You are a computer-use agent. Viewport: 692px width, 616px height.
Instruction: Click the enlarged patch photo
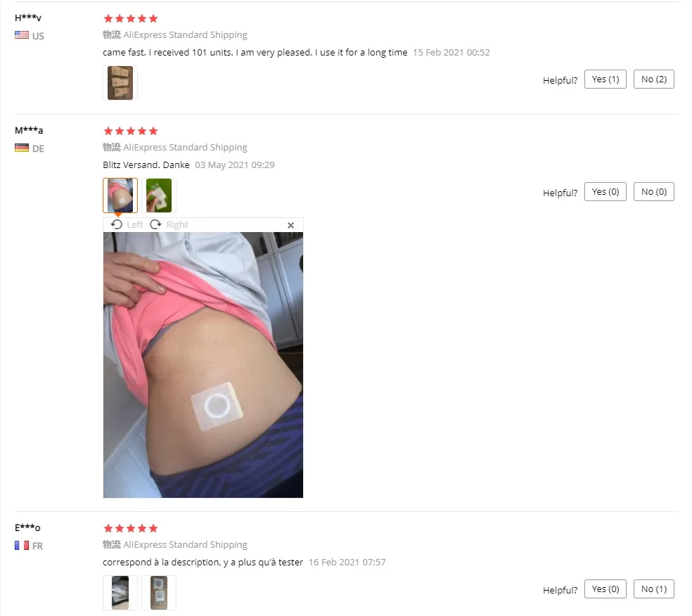[x=203, y=365]
